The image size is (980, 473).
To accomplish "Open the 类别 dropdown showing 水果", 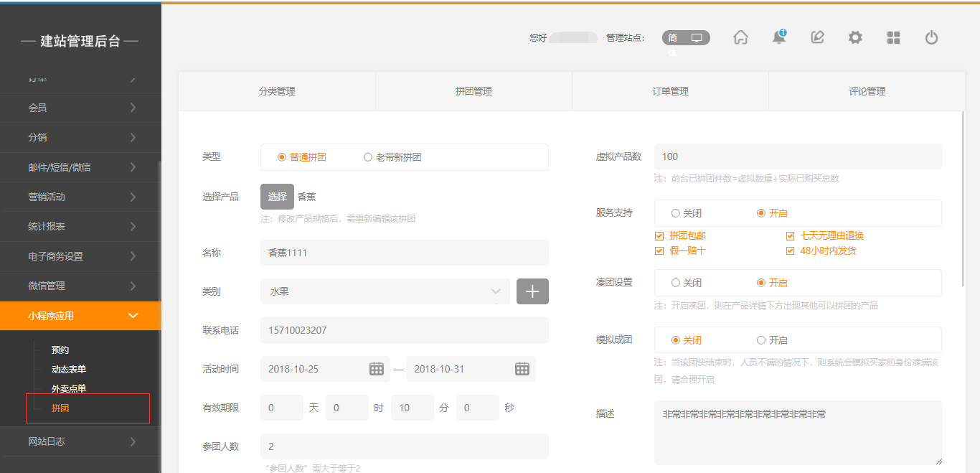I will click(385, 291).
